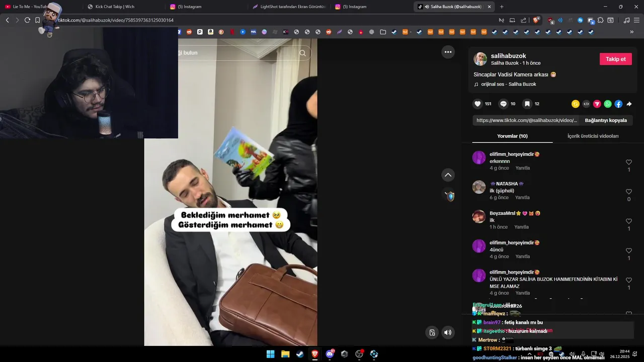644x362 pixels.
Task: Send to friends via the red icon
Action: pyautogui.click(x=597, y=104)
